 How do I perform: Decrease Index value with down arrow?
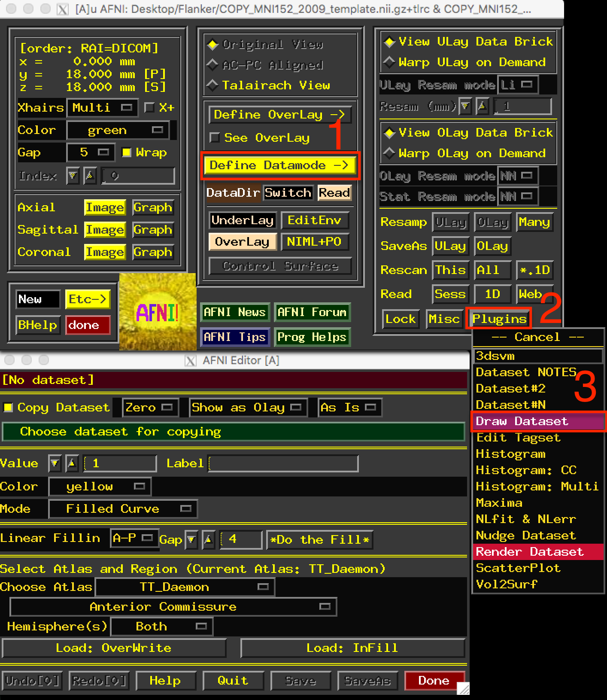73,176
